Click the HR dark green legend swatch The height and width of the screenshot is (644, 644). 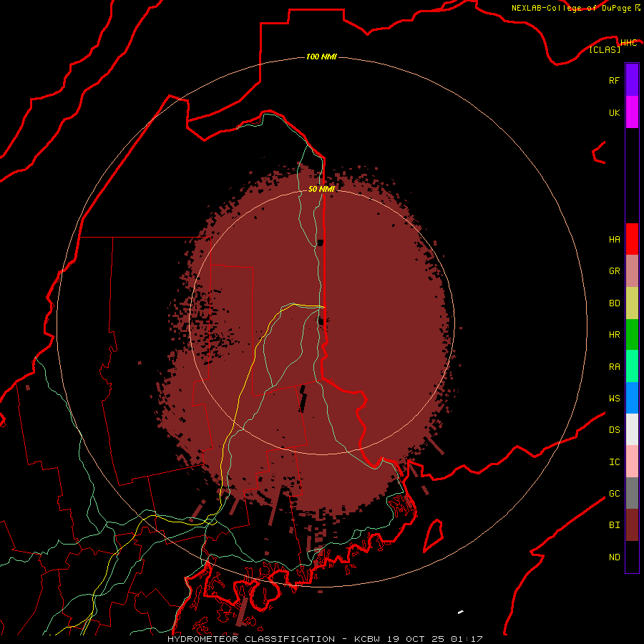click(x=632, y=335)
